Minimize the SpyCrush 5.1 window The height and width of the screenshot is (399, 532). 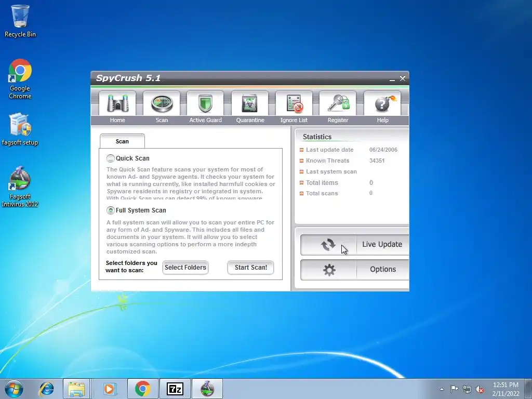click(392, 79)
